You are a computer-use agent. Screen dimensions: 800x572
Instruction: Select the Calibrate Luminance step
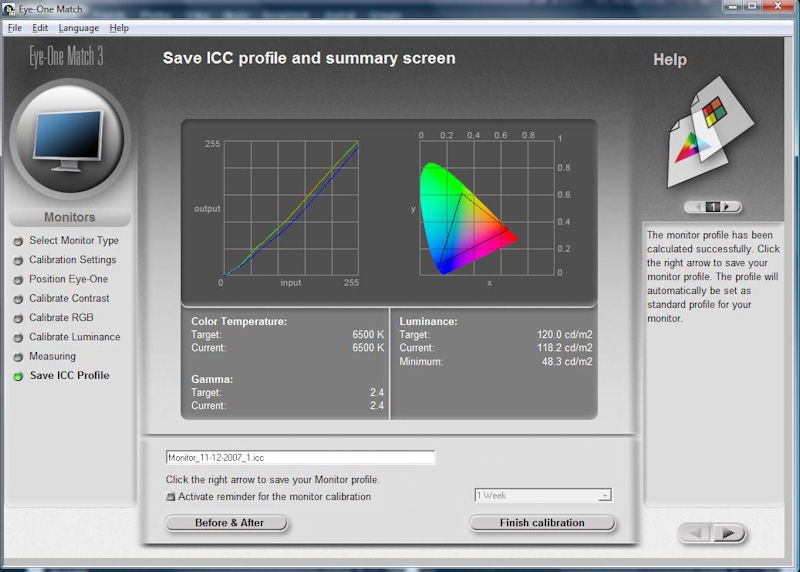click(74, 337)
